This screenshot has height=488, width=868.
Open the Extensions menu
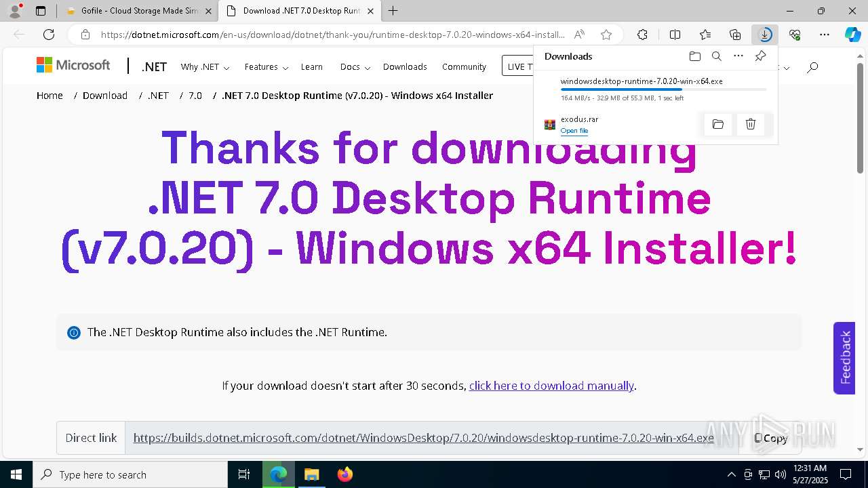click(x=642, y=35)
